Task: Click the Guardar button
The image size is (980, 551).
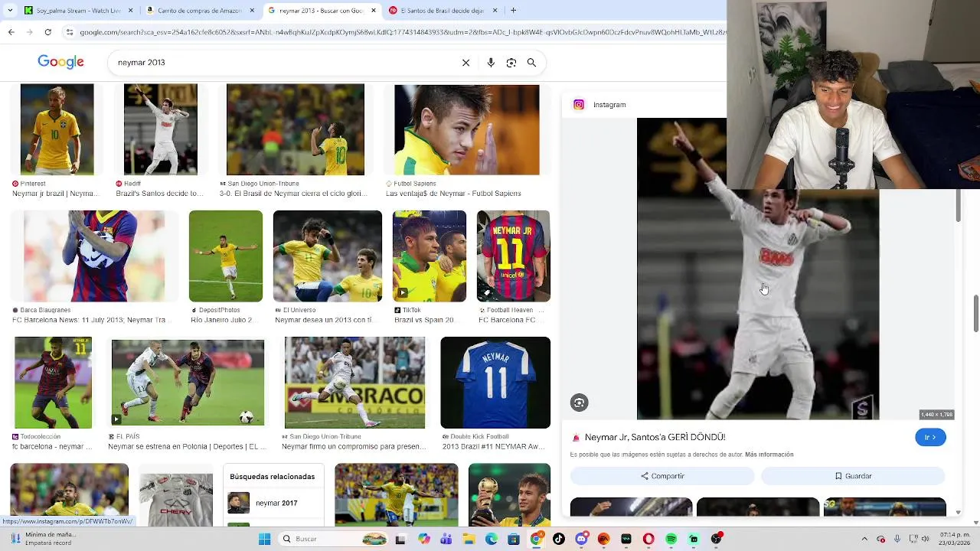Action: point(853,476)
